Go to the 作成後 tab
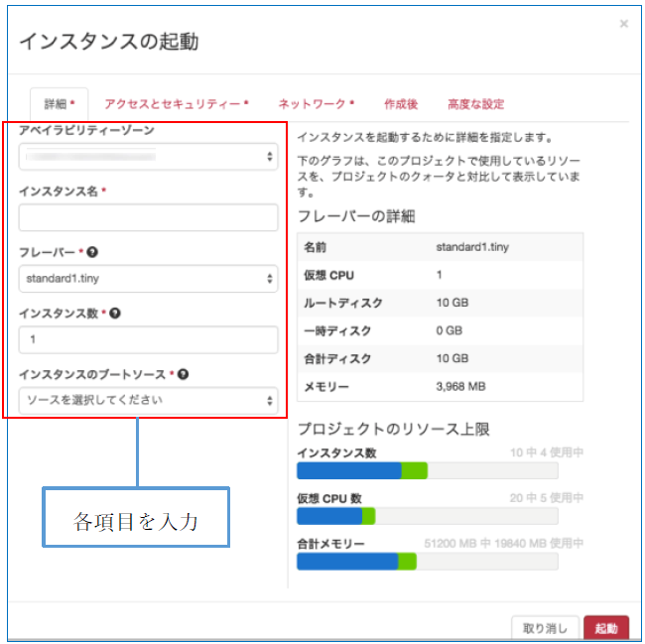The width and height of the screenshot is (645, 644). coord(401,104)
